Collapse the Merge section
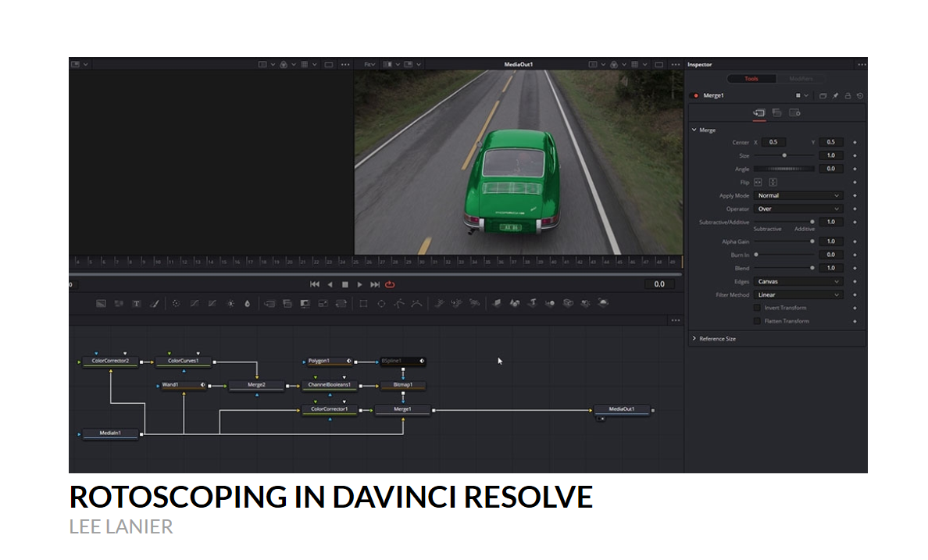This screenshot has height=560, width=928. [x=694, y=130]
